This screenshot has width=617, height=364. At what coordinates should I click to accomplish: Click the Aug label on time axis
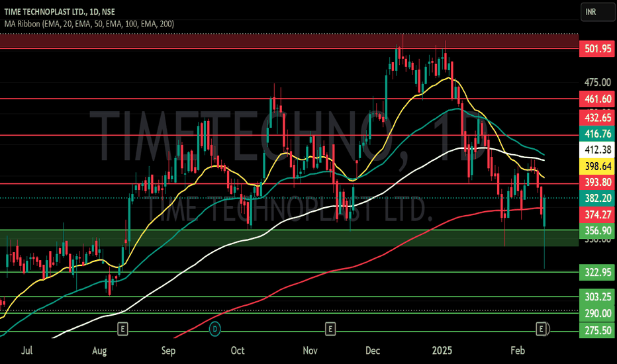pos(99,351)
